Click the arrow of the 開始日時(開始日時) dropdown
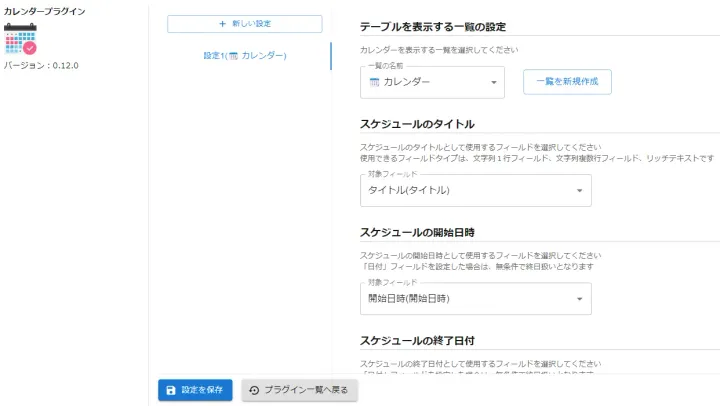Image resolution: width=720 pixels, height=406 pixels. (x=579, y=299)
